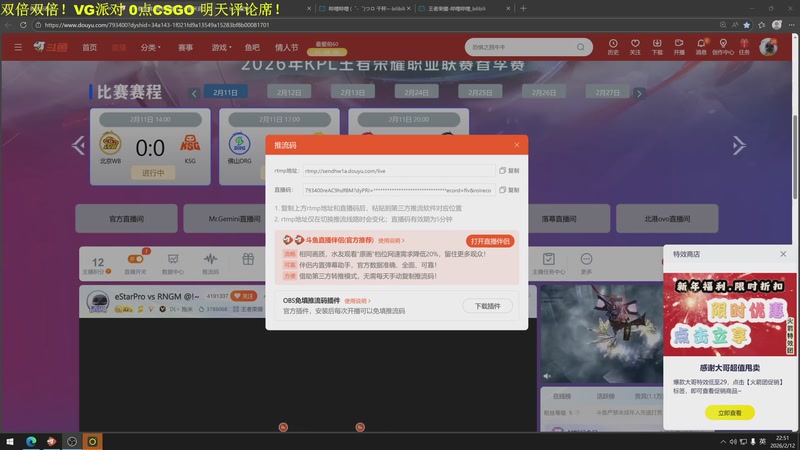
Task: Focus the Douyu search box
Action: pos(523,47)
